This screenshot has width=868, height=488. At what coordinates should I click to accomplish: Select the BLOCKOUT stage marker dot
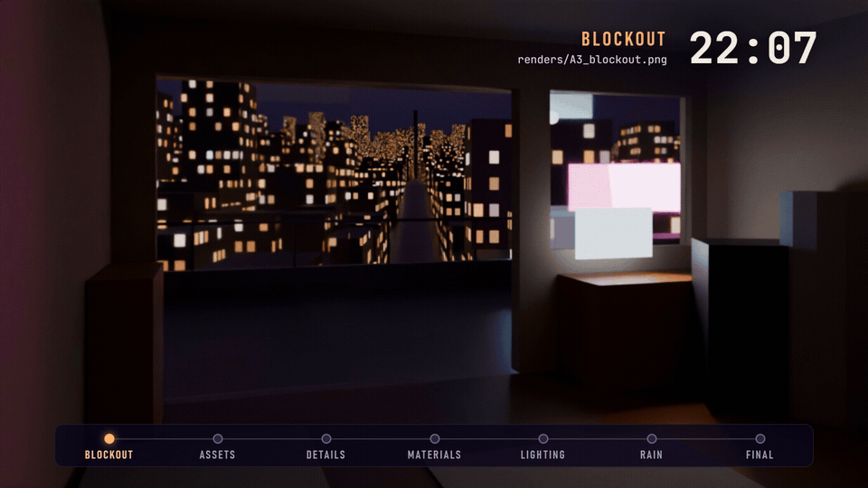(109, 439)
